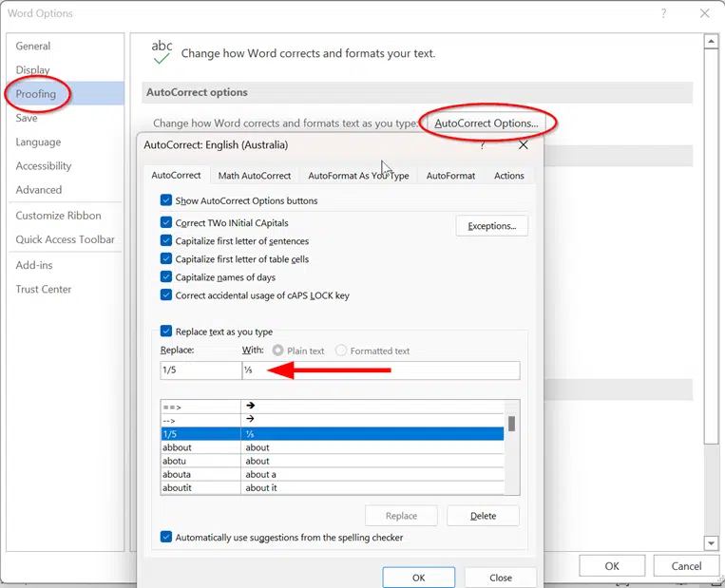
Task: Select the Plain text radio option
Action: coord(277,351)
